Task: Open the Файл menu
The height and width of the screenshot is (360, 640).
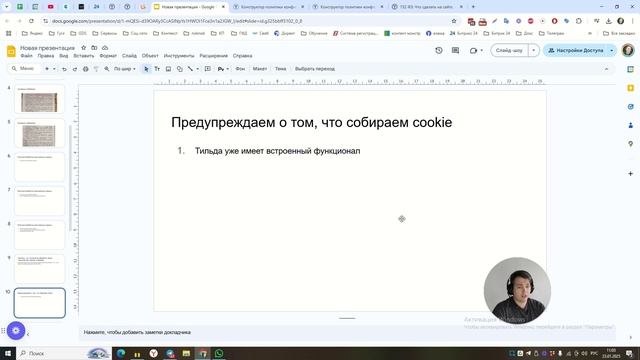Action: point(27,56)
